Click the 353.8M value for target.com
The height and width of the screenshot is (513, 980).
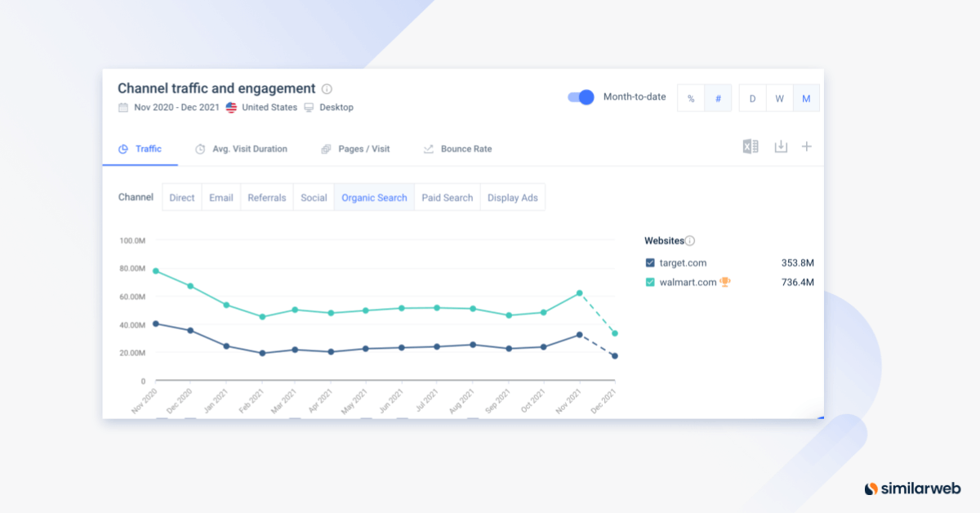click(797, 263)
